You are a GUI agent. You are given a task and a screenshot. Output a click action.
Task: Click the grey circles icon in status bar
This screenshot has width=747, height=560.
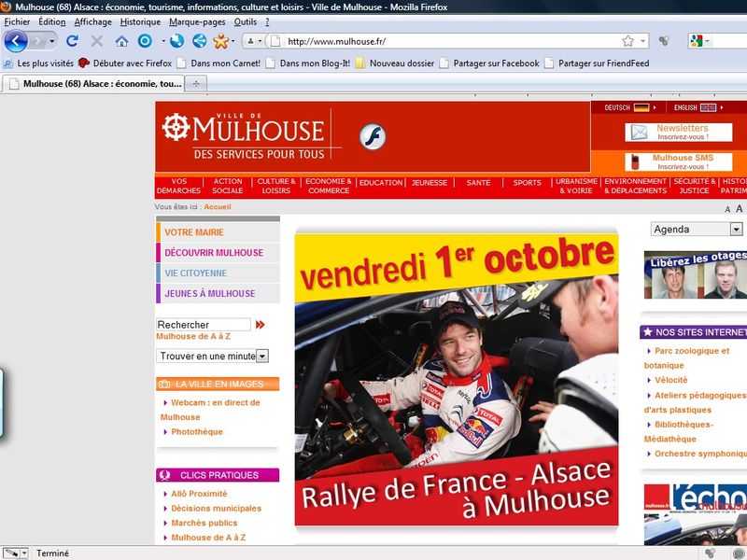tap(710, 553)
